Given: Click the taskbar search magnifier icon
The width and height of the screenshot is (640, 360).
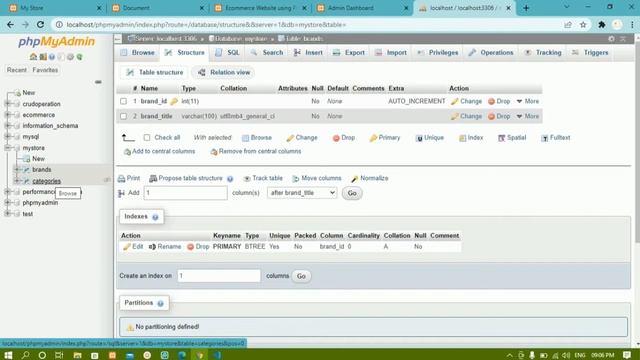Looking at the screenshot, I should pos(25,355).
